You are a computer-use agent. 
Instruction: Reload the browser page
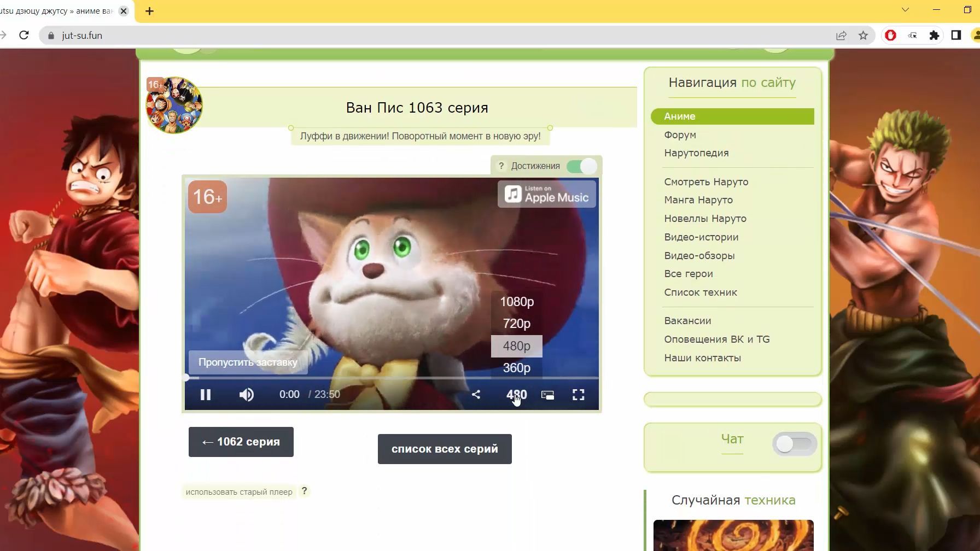coord(24,35)
